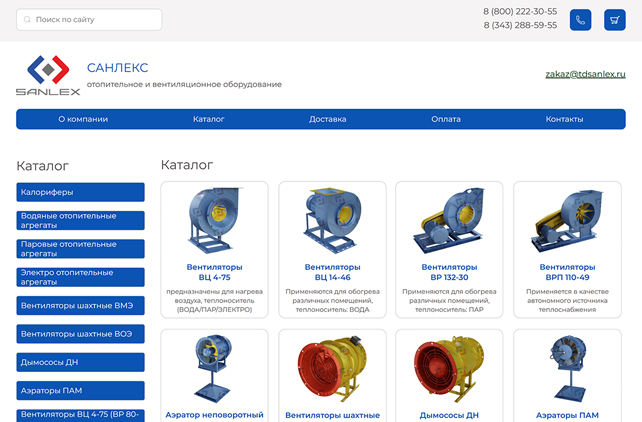Click the Вентиляторы ВР 132-30 title link
Image resolution: width=642 pixels, height=422 pixels.
(449, 272)
